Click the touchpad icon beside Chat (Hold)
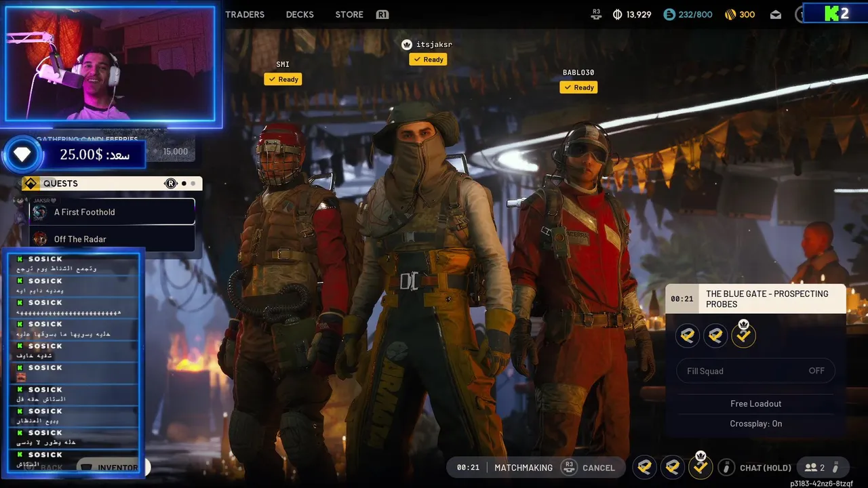Image resolution: width=868 pixels, height=488 pixels. pos(726,467)
